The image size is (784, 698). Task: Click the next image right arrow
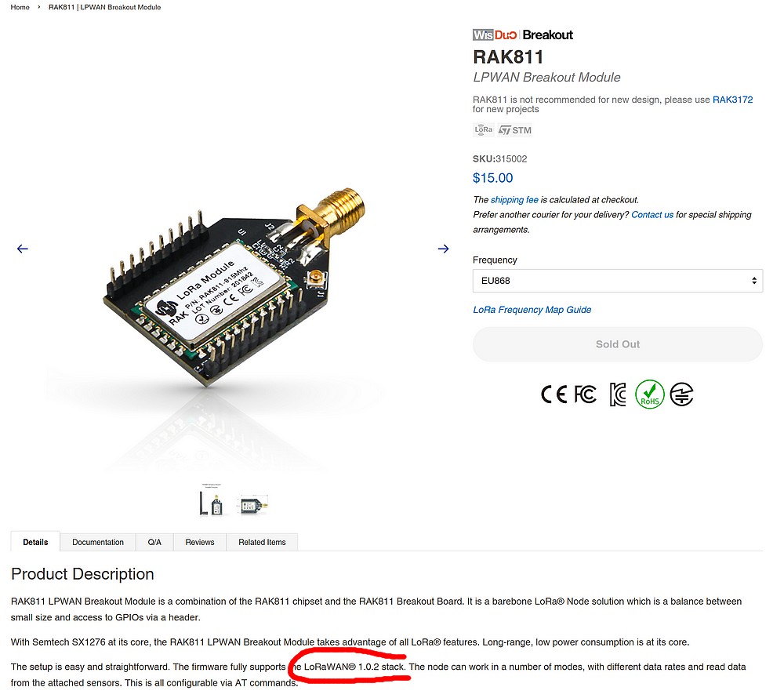443,249
